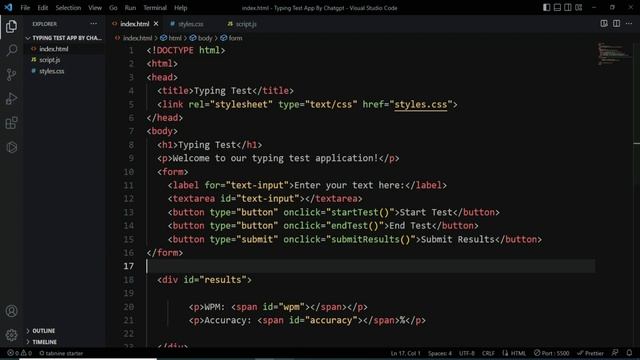Click Ln 17, Col 1 cursor position
Screen dimensions: 640x360
[x=405, y=353]
